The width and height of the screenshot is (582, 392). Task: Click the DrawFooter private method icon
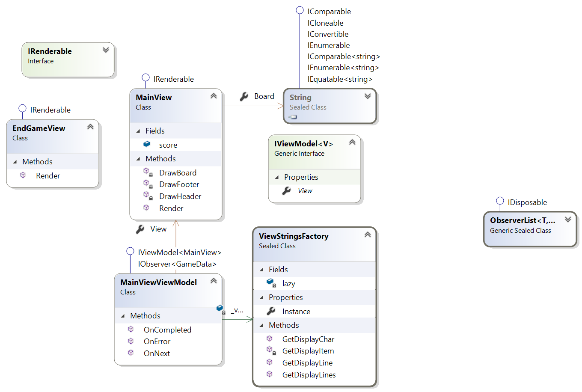[x=148, y=184]
